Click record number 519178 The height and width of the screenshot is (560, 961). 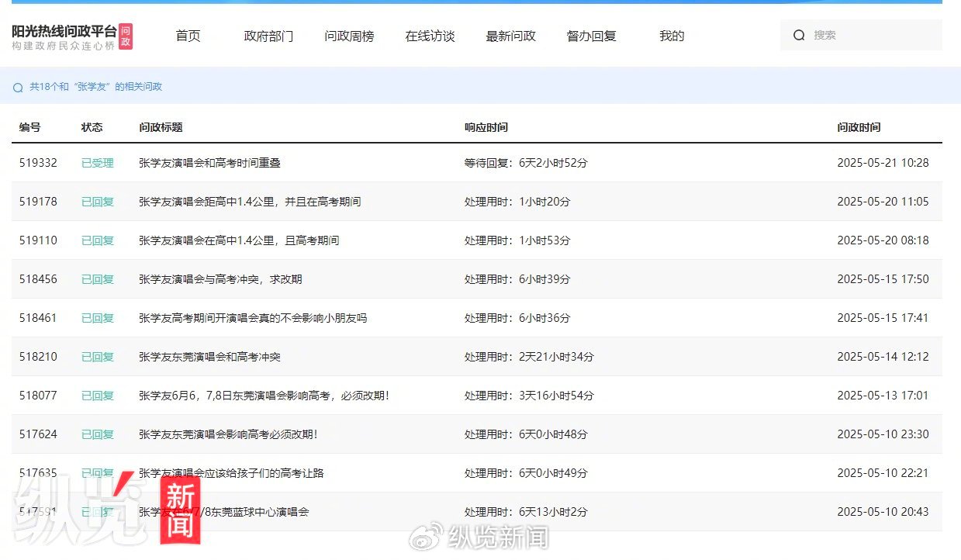(38, 202)
